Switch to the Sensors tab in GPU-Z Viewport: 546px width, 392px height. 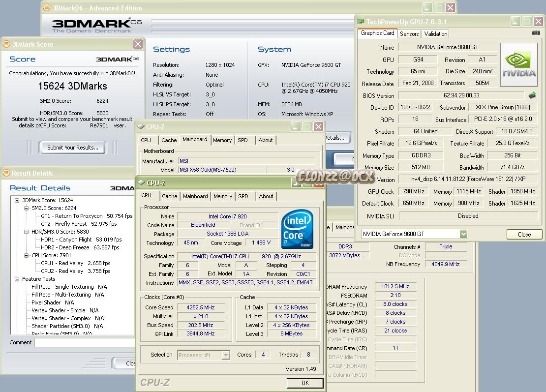pos(409,34)
